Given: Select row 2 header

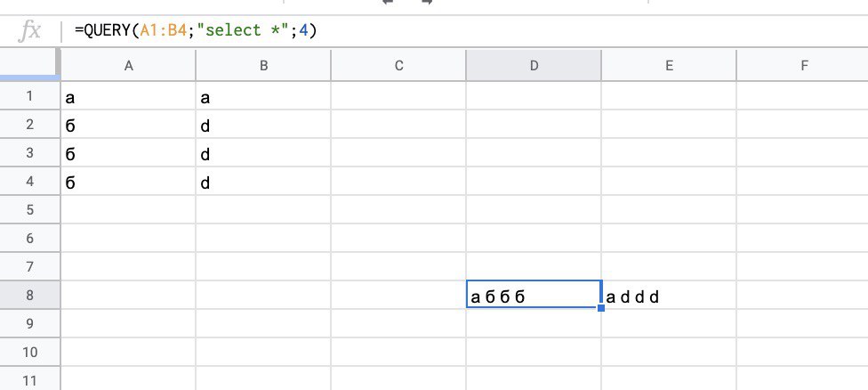Looking at the screenshot, I should pyautogui.click(x=30, y=124).
